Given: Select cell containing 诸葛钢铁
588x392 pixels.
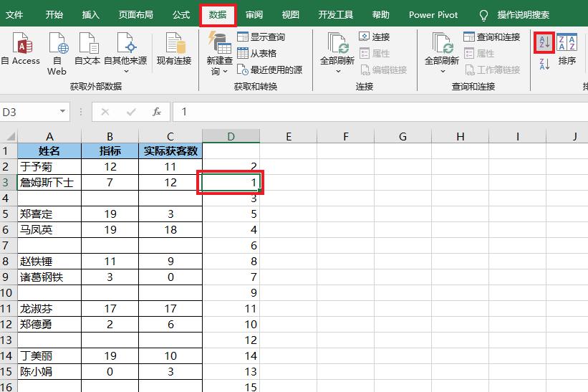Looking at the screenshot, I should pos(49,277).
